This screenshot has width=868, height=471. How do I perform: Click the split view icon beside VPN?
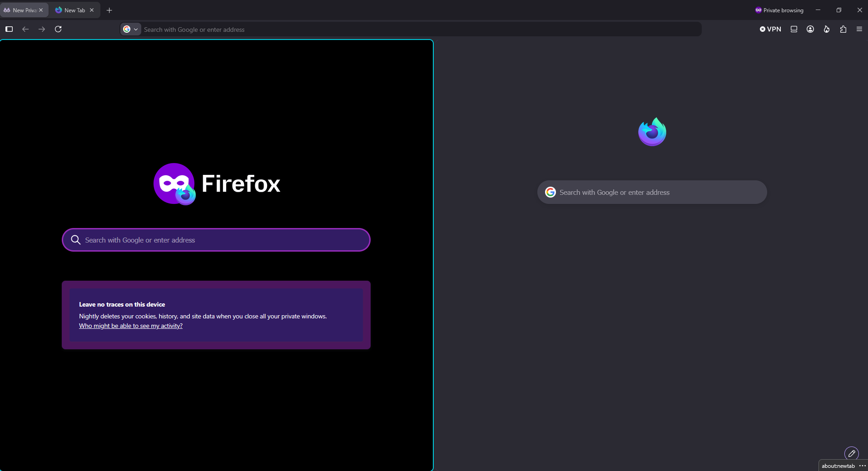(x=794, y=29)
